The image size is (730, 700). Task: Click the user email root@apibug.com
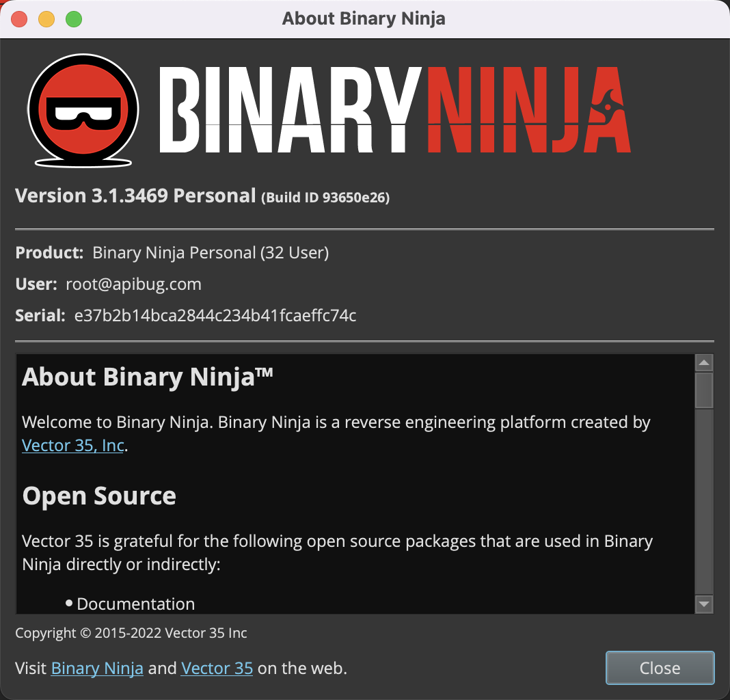[x=133, y=284]
